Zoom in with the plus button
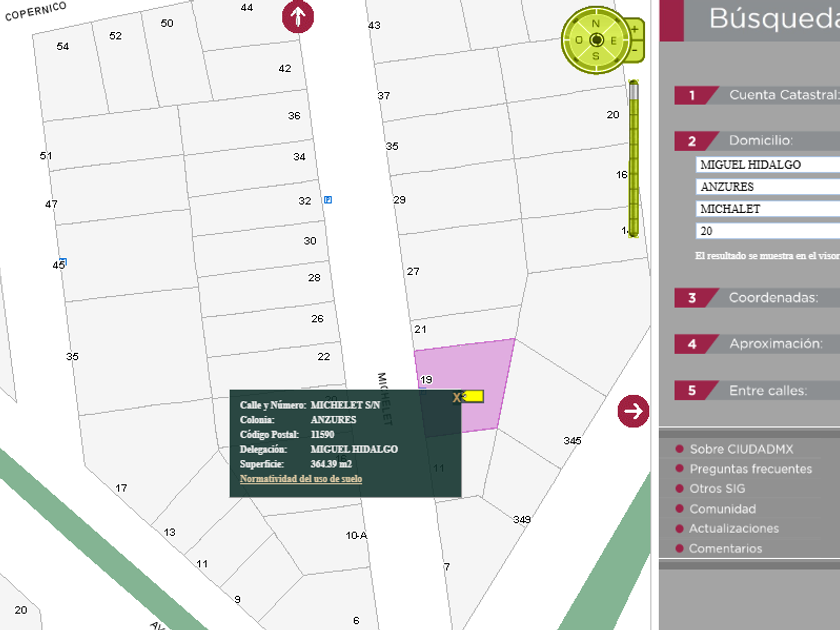Screen dimensions: 840x630 pyautogui.click(x=635, y=30)
